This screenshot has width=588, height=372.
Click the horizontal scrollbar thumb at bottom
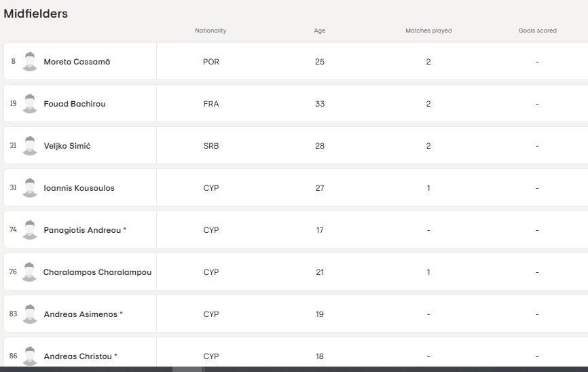[x=189, y=369]
